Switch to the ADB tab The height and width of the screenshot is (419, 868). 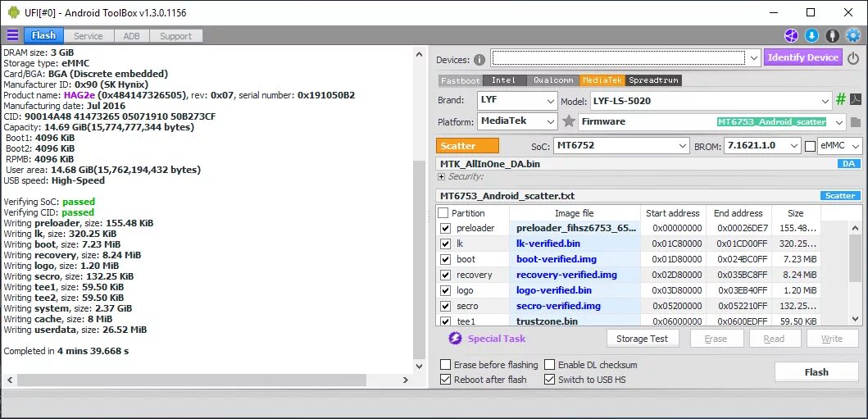(x=132, y=36)
